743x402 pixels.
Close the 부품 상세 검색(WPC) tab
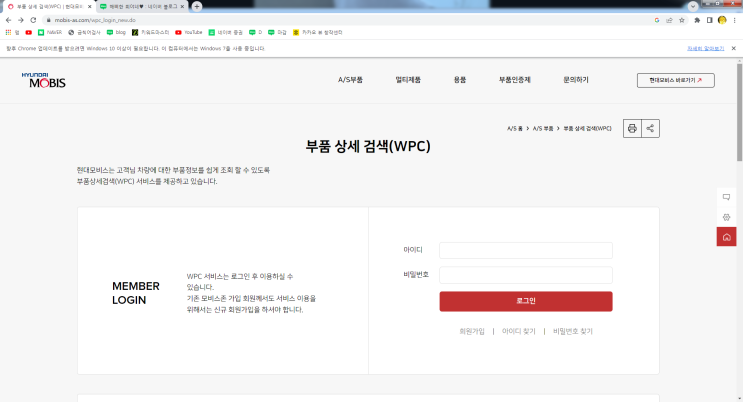[90, 7]
